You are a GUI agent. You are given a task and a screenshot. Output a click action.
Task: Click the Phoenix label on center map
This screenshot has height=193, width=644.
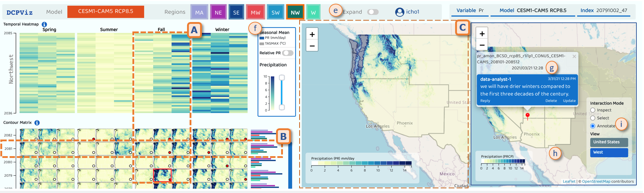tap(404, 123)
